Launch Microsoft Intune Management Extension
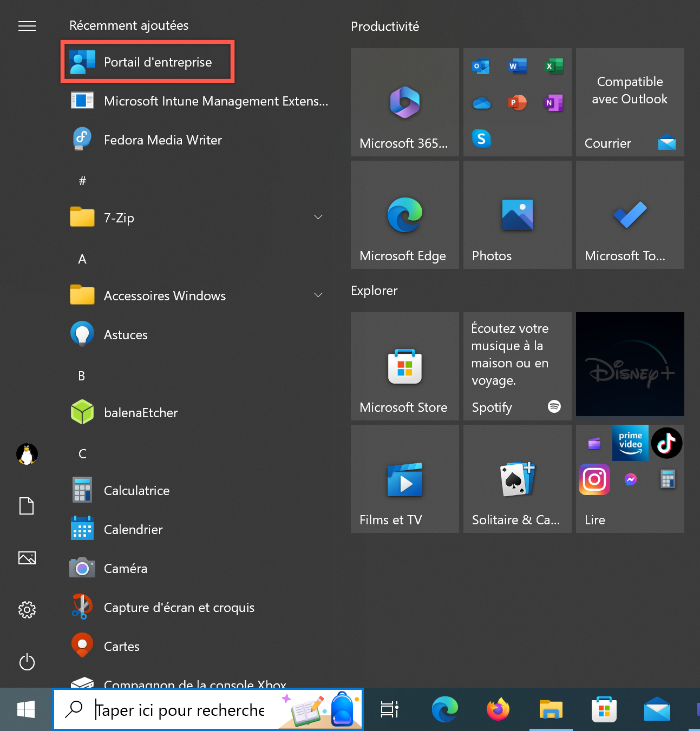The height and width of the screenshot is (731, 700). [x=199, y=101]
